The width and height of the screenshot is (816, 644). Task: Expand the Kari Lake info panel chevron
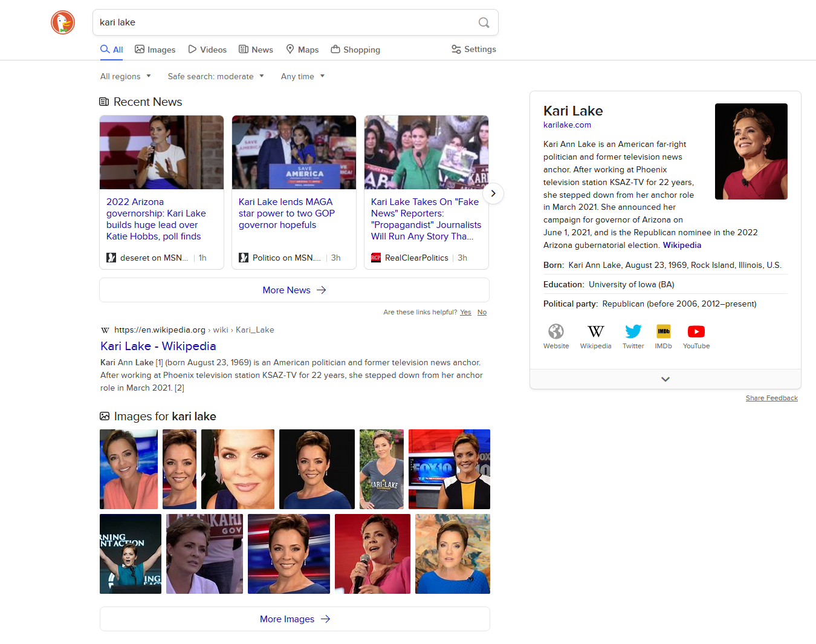tap(665, 379)
